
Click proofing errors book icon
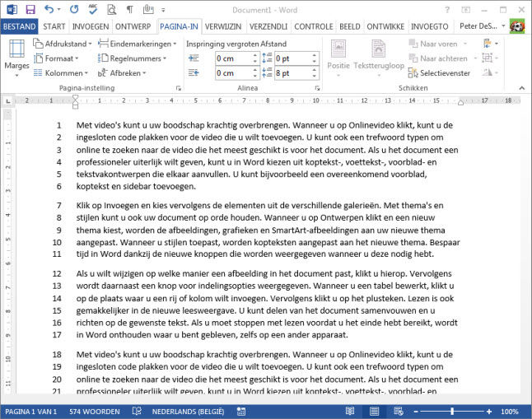coord(137,412)
